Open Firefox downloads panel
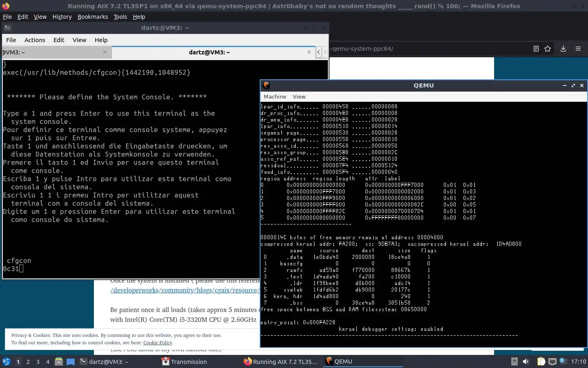Image resolution: width=588 pixels, height=368 pixels. 563,48
